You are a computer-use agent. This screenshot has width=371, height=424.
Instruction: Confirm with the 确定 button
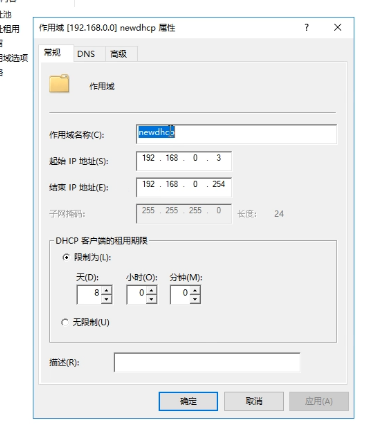(x=188, y=401)
